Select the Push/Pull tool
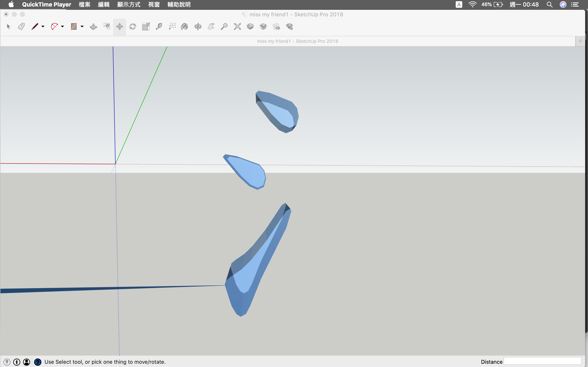Image resolution: width=588 pixels, height=367 pixels. (93, 27)
